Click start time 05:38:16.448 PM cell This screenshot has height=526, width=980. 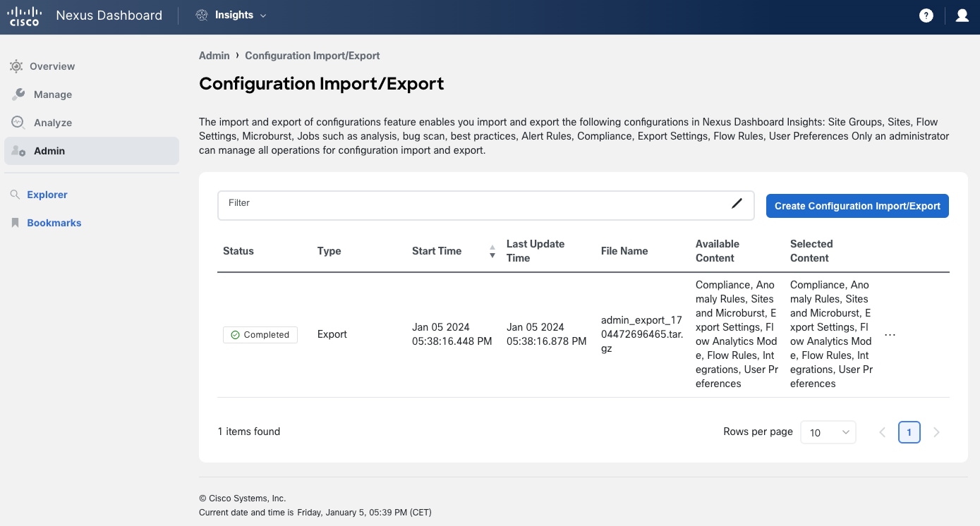pyautogui.click(x=452, y=334)
